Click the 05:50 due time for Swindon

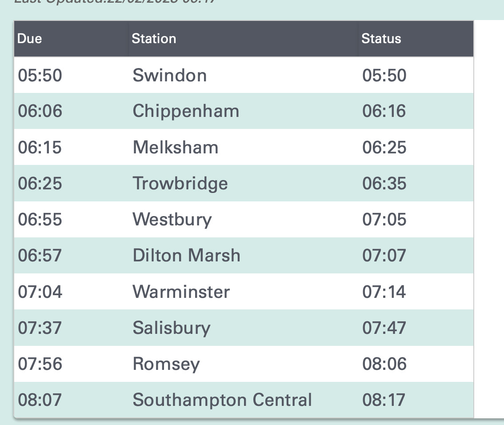(40, 75)
